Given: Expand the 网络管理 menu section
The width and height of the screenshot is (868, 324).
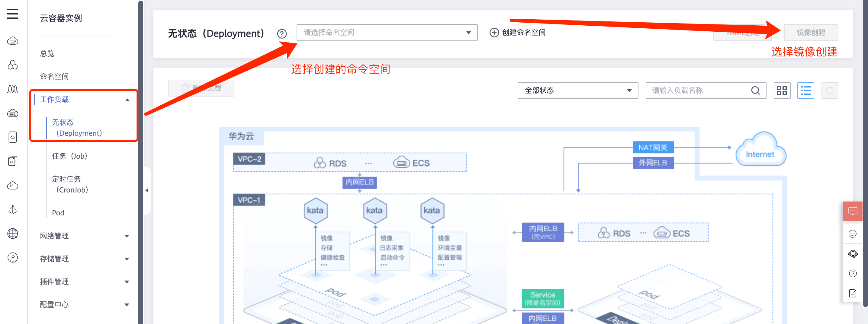Looking at the screenshot, I should [84, 236].
